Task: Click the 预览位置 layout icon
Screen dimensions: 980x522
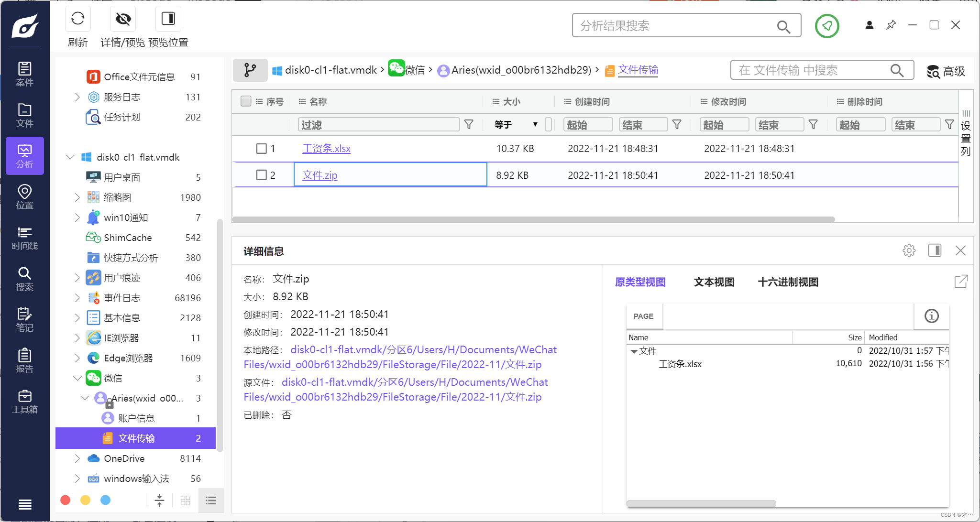Action: click(x=168, y=19)
